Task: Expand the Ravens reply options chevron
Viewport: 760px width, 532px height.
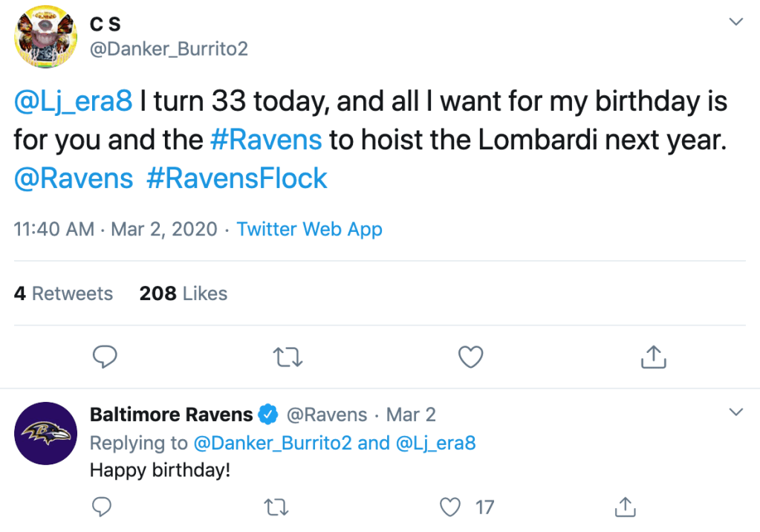Action: coord(735,412)
